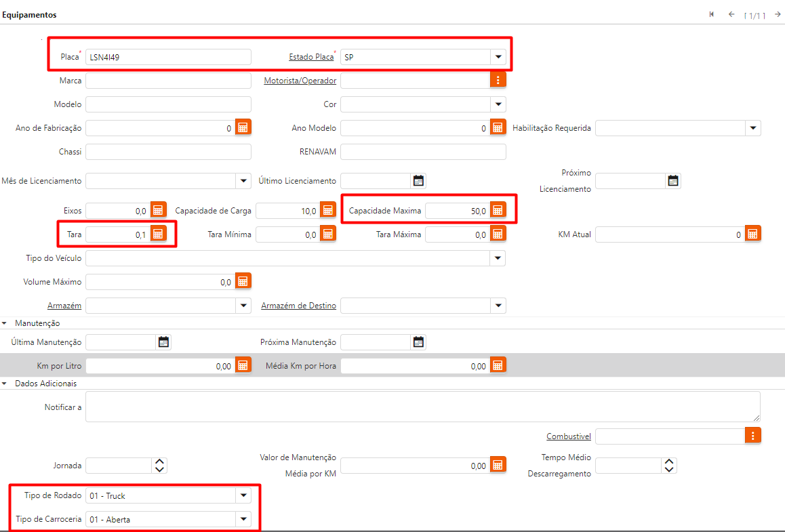Open Motorista/Operador lookup menu button
Image resolution: width=785 pixels, height=532 pixels.
coord(498,80)
